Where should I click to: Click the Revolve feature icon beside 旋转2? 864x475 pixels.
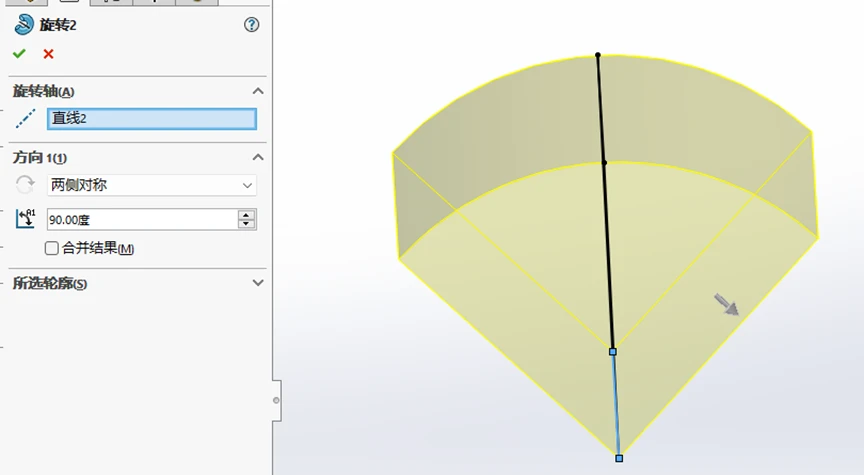[x=24, y=25]
